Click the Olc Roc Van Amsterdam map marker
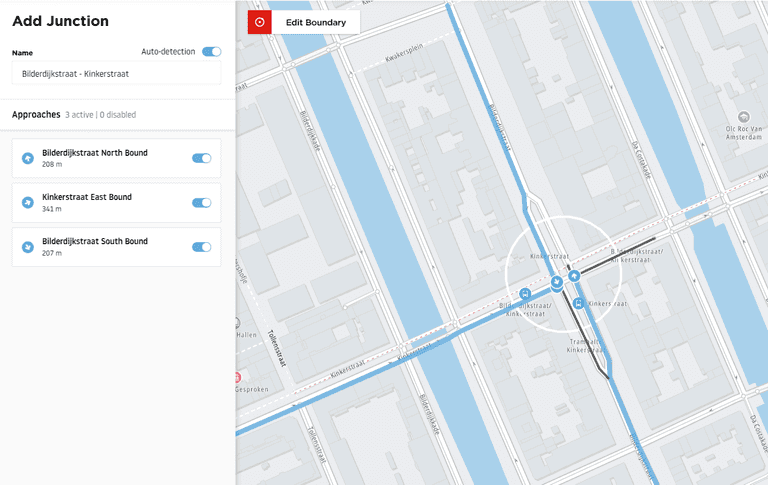 742,118
